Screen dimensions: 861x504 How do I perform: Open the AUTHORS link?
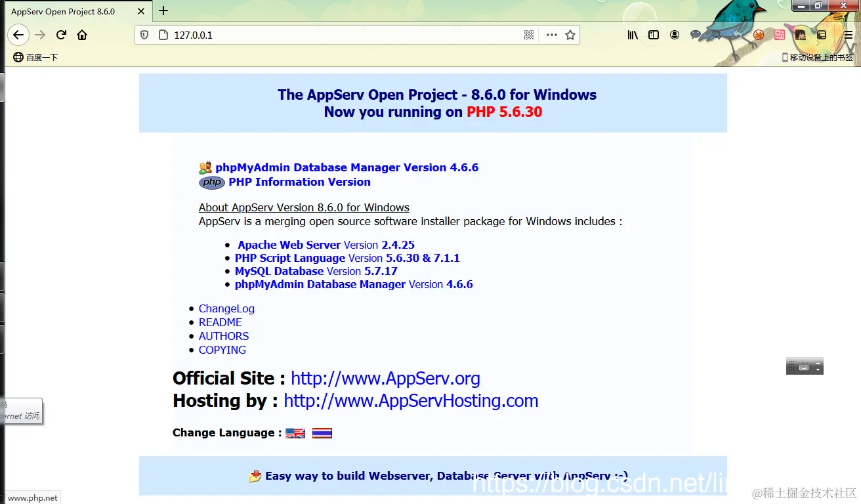pos(224,336)
